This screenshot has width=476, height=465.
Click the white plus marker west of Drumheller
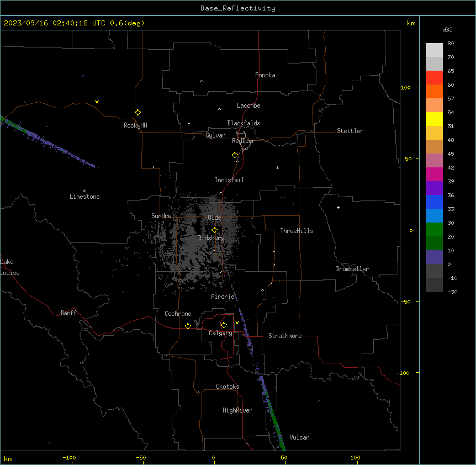pos(338,207)
